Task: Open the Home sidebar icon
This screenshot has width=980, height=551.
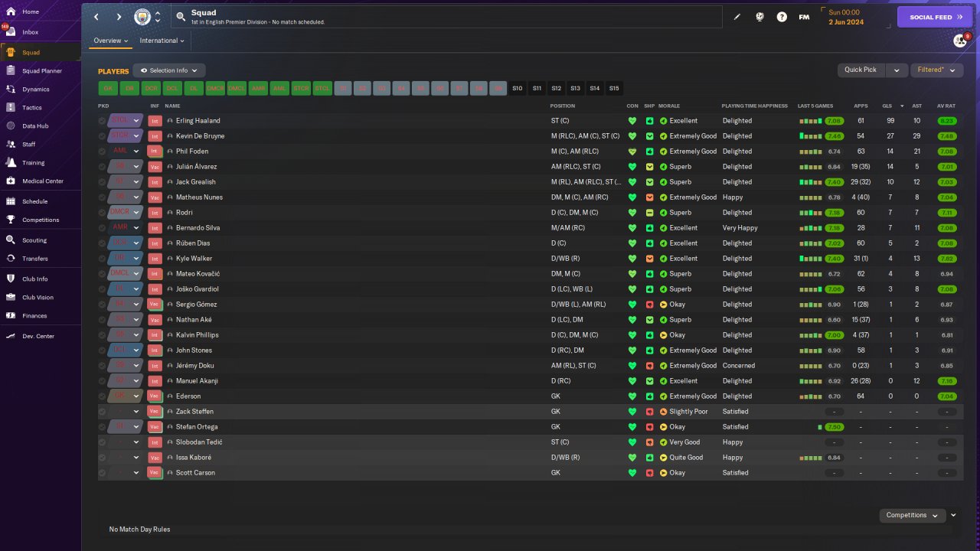Action: coord(11,11)
